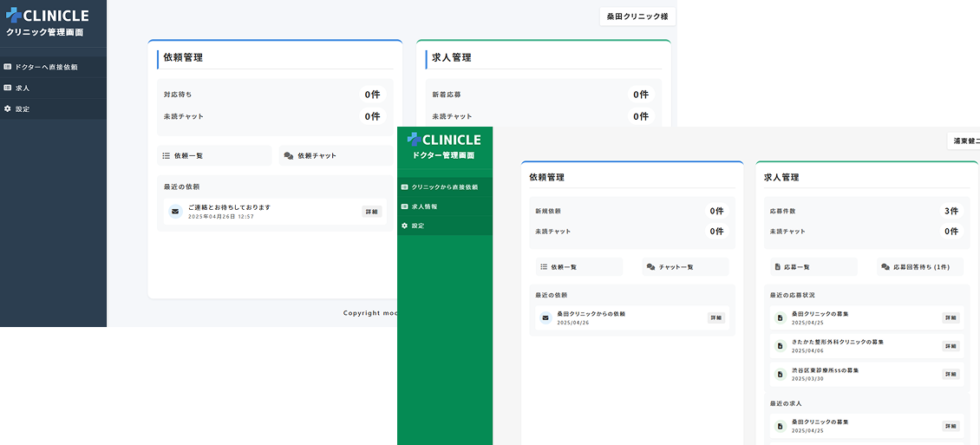Click the クリニック管理画面 heading

point(44,32)
